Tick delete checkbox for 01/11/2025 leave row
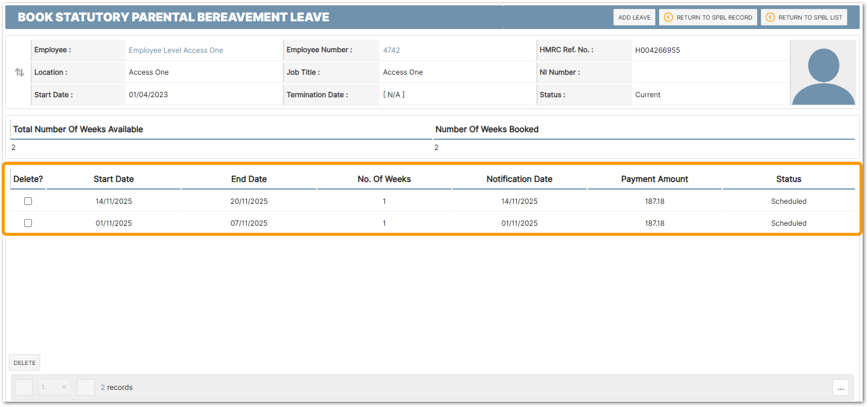This screenshot has height=407, width=868. click(28, 223)
